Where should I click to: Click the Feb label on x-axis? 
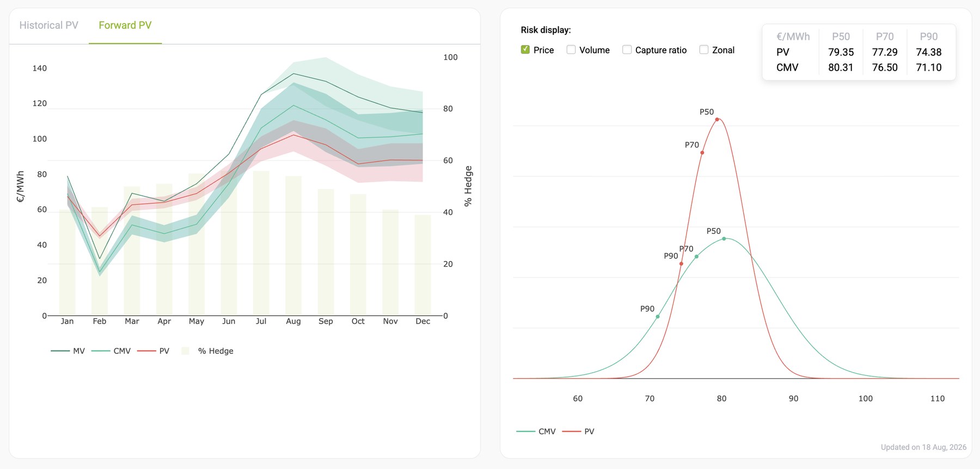click(100, 321)
